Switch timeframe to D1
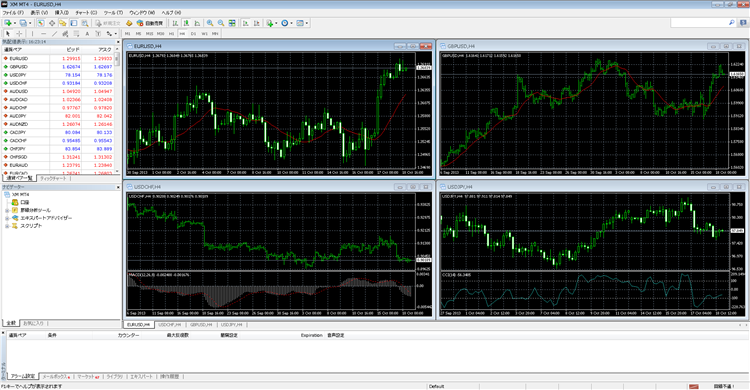Screen dimensions: 750x390 pos(193,33)
